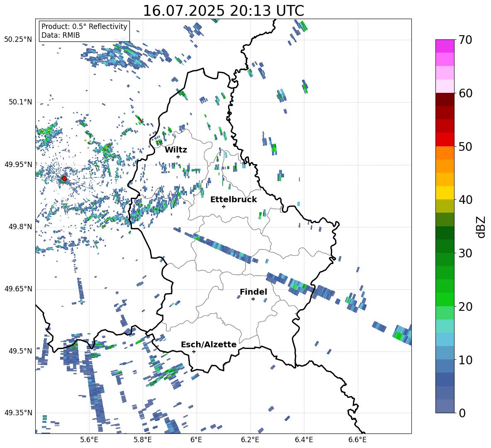The height and width of the screenshot is (448, 491).
Task: Click the 49.5°N latitude label
Action: pos(20,351)
